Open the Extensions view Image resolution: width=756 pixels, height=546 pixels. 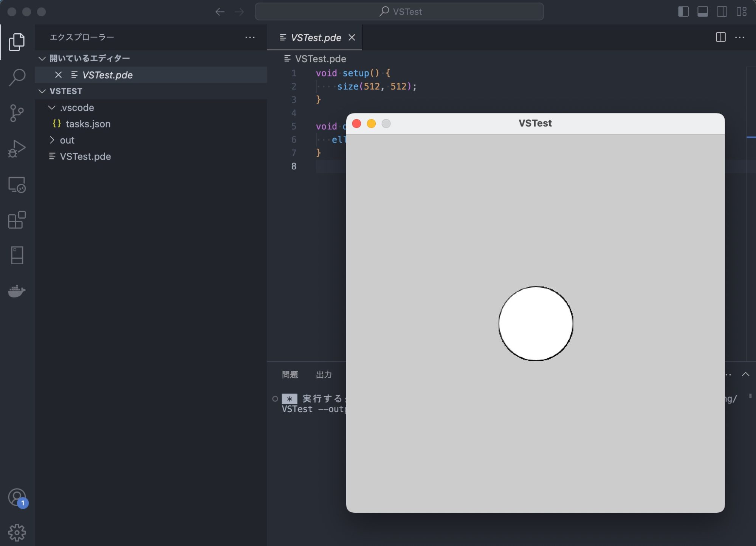click(17, 220)
